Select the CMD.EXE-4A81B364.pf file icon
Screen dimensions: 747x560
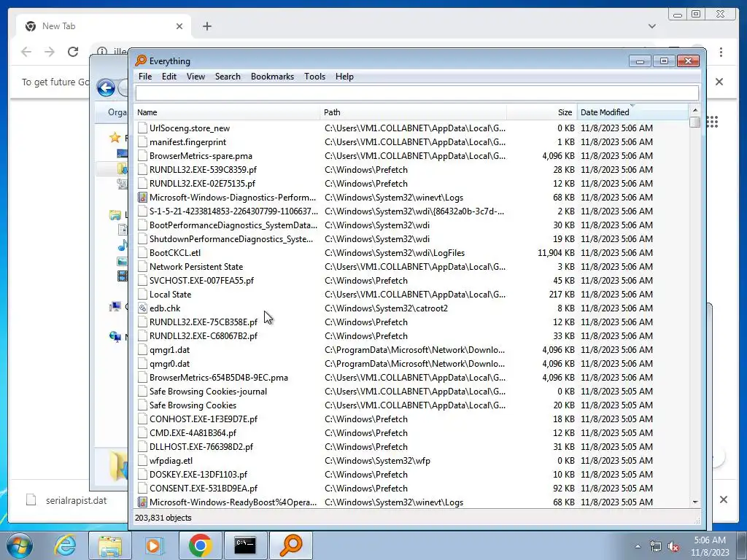(x=142, y=433)
